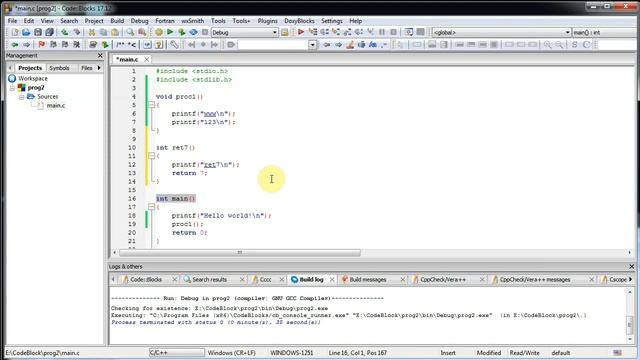Viewport: 640px width, 360px height.
Task: Open the Build menu
Action: (x=117, y=21)
